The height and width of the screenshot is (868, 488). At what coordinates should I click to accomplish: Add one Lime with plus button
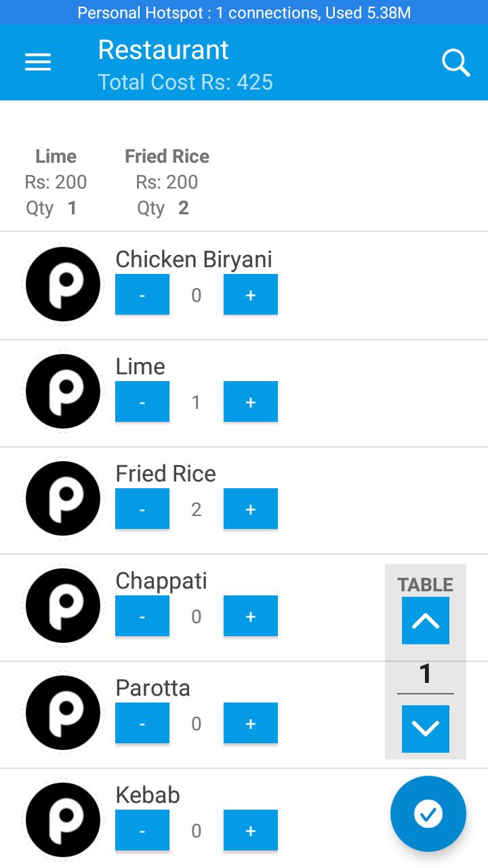point(251,401)
